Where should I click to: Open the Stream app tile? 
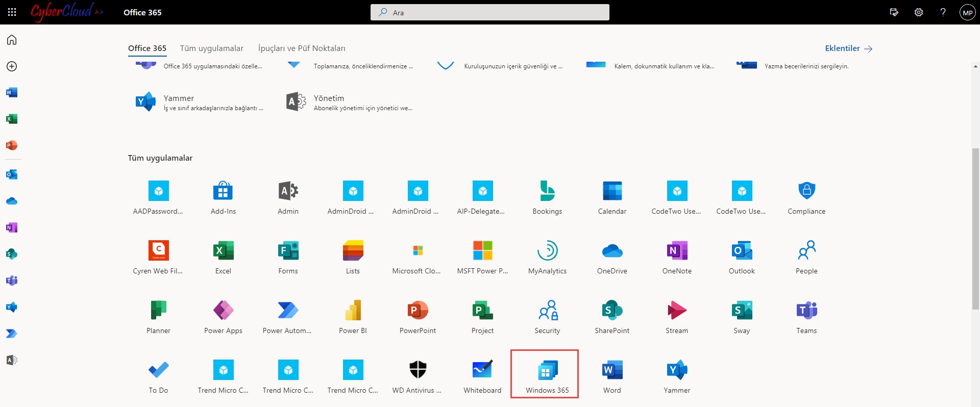click(x=677, y=317)
